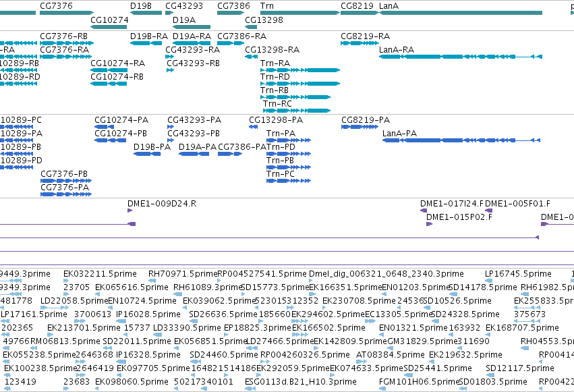The width and height of the screenshot is (574, 392).
Task: Click the Trn-PB protein label
Action: [281, 161]
